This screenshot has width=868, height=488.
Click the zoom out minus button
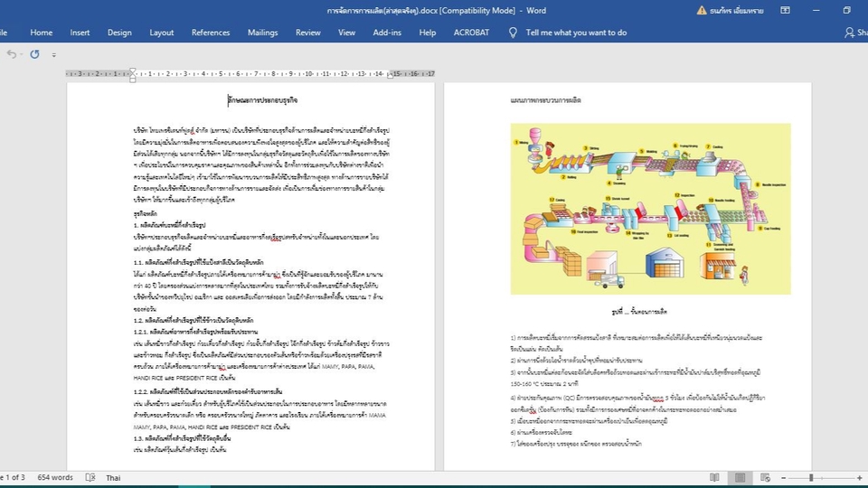783,477
